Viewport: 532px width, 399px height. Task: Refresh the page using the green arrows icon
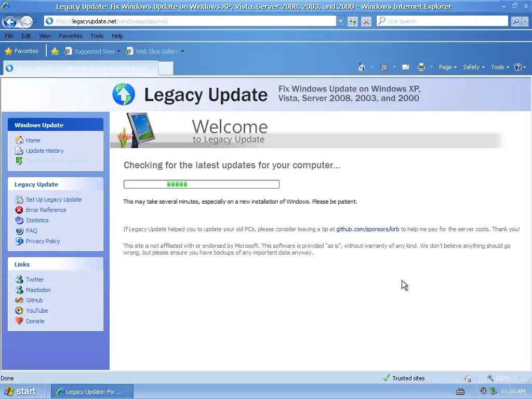pos(353,21)
